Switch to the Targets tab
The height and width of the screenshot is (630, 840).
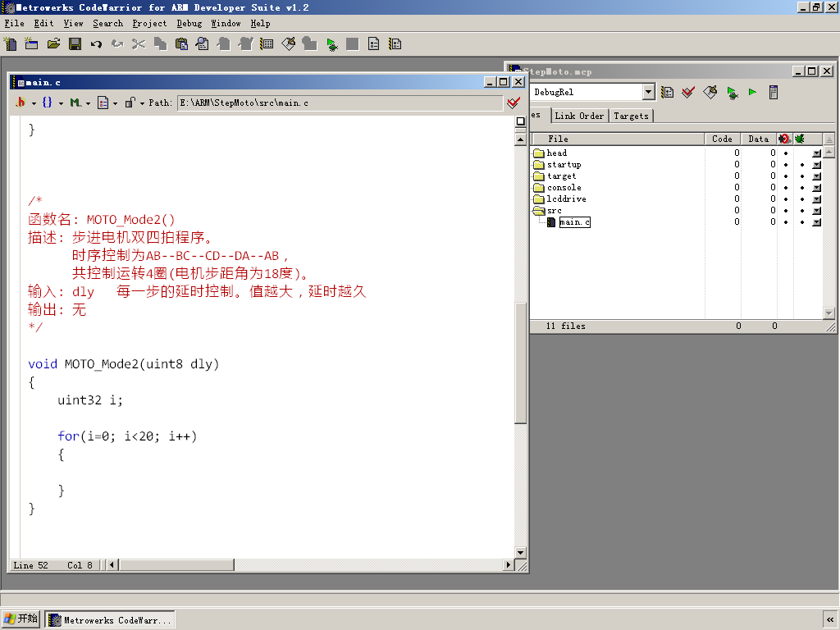pyautogui.click(x=631, y=116)
